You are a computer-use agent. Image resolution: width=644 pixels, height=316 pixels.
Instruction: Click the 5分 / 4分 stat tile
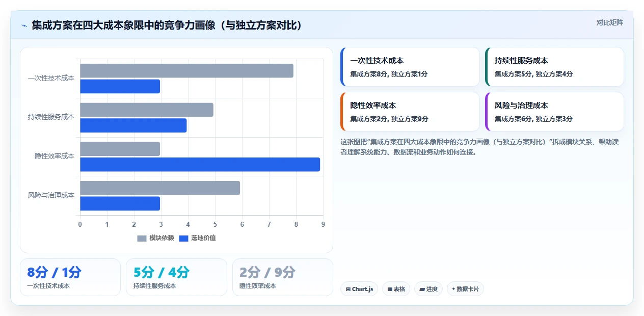(176, 277)
